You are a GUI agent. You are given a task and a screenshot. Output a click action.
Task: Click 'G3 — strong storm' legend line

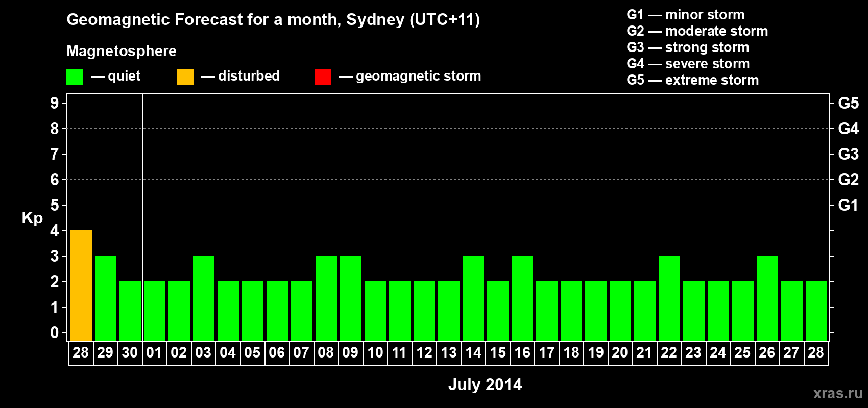pyautogui.click(x=688, y=47)
